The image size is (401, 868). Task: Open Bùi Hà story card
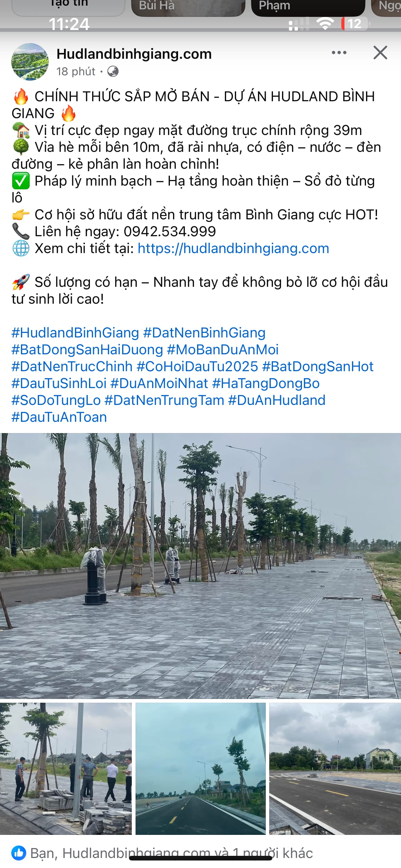[x=188, y=7]
